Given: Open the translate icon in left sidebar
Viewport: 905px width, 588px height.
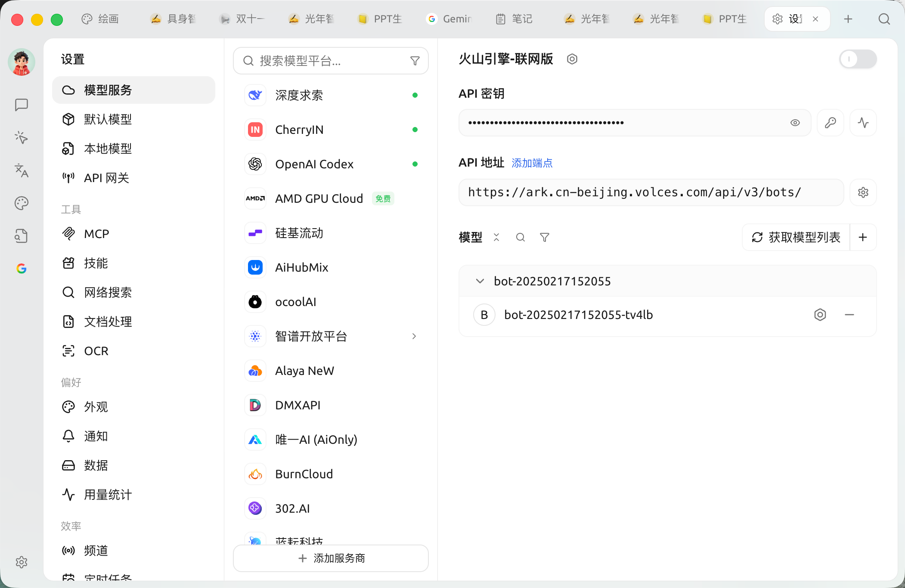Looking at the screenshot, I should pyautogui.click(x=21, y=170).
